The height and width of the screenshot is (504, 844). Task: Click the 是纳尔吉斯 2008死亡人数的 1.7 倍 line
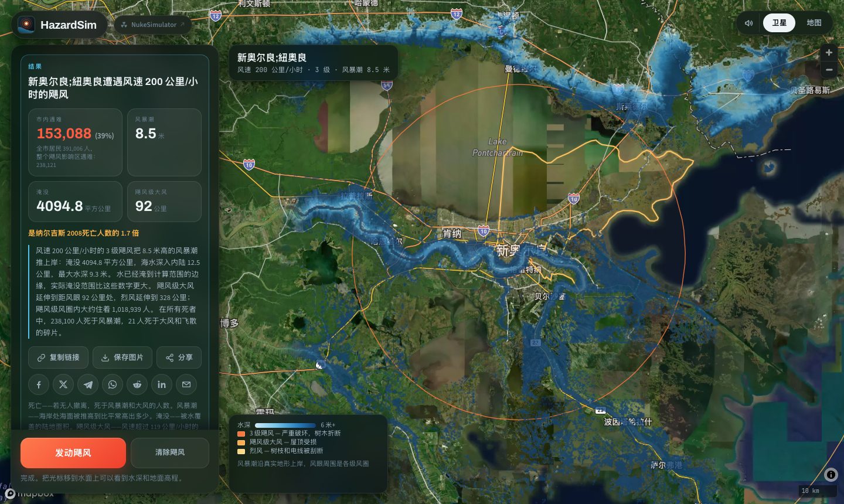point(84,233)
